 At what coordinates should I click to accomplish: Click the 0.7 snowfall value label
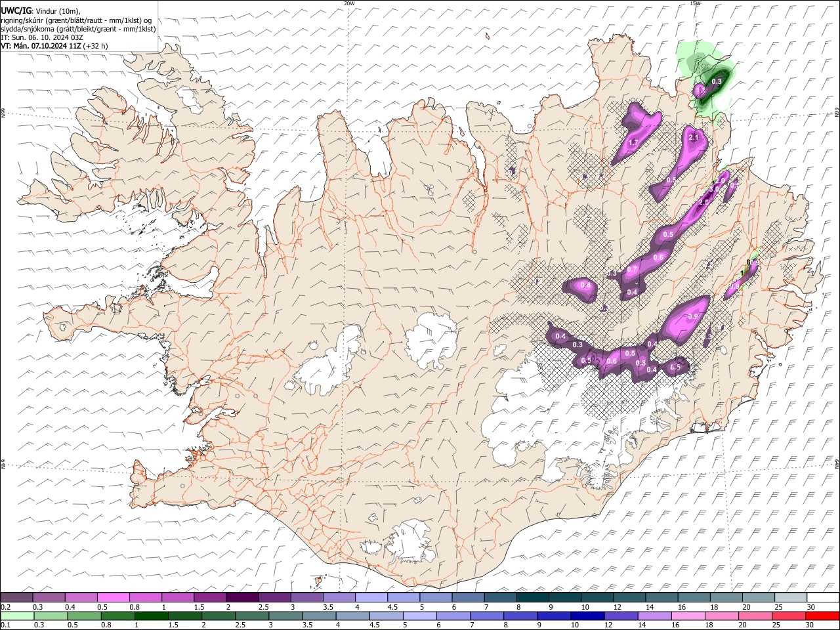pos(633,270)
